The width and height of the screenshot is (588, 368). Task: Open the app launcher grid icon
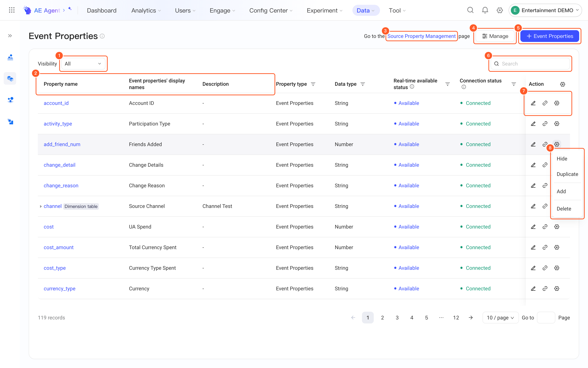[x=12, y=10]
